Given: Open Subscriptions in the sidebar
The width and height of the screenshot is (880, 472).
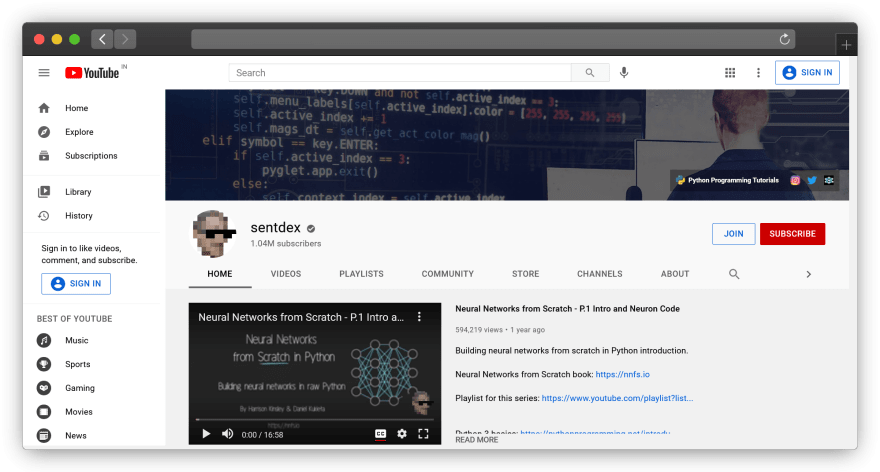Looking at the screenshot, I should pyautogui.click(x=91, y=156).
